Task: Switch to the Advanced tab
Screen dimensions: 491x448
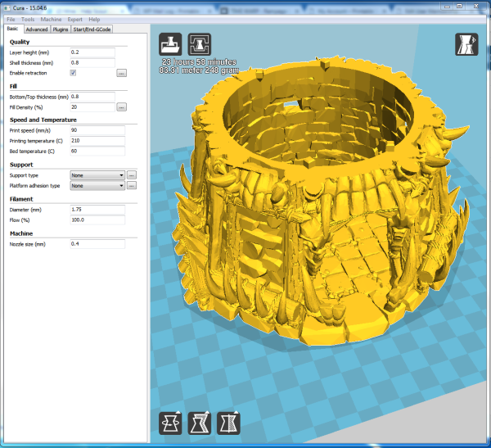Action: pyautogui.click(x=37, y=29)
